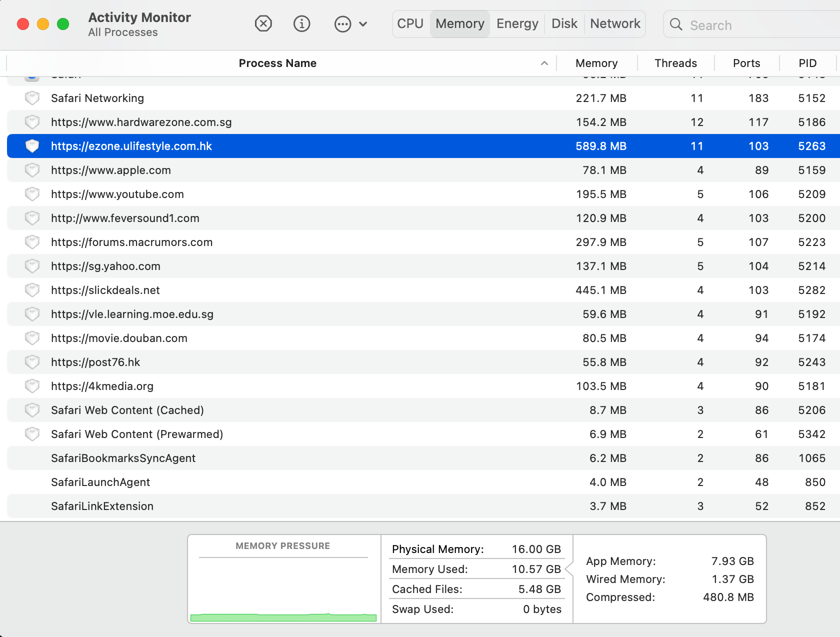Click the ellipsis More actions icon

(x=343, y=24)
